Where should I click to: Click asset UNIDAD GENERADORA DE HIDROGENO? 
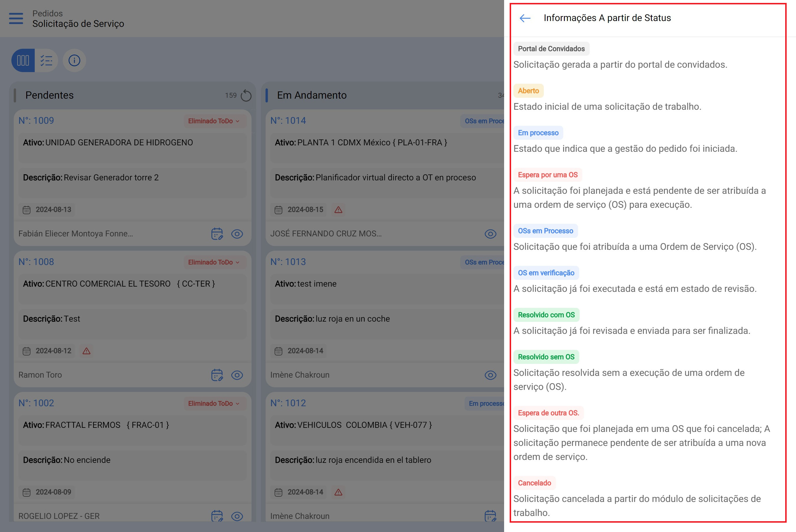119,143
